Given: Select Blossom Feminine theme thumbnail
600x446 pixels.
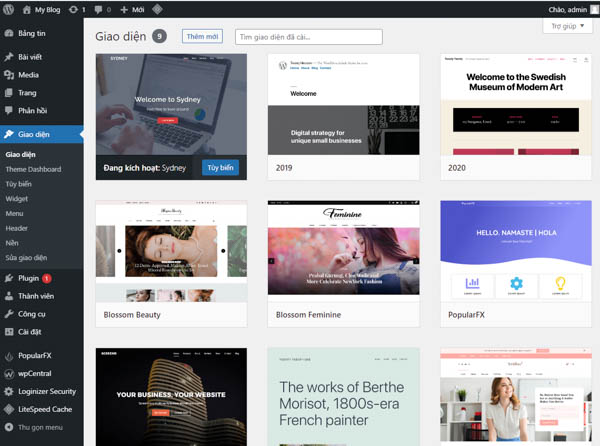Looking at the screenshot, I should pyautogui.click(x=343, y=251).
